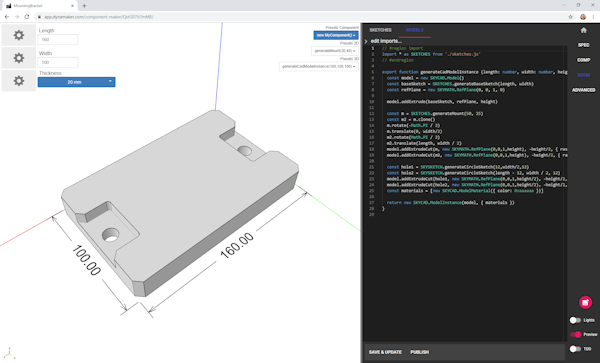Click the gear icon beside Thickness

coord(19,81)
